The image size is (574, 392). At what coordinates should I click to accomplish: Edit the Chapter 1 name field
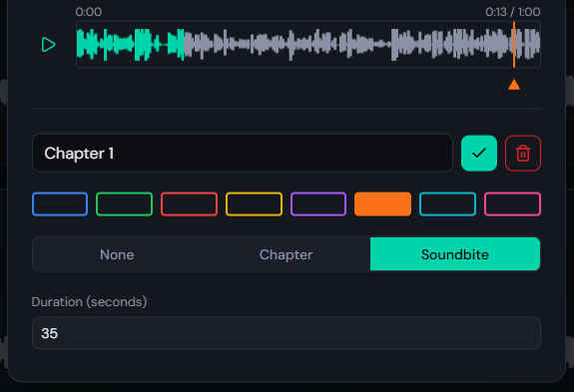pyautogui.click(x=242, y=153)
